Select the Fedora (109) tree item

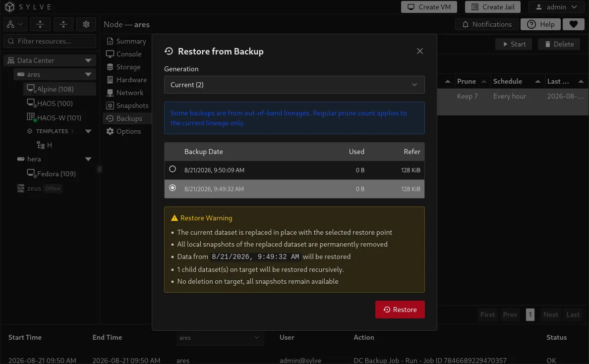59,173
